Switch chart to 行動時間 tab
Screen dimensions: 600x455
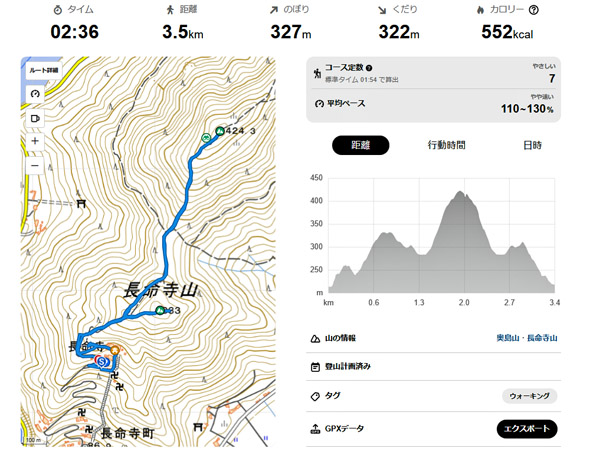446,145
